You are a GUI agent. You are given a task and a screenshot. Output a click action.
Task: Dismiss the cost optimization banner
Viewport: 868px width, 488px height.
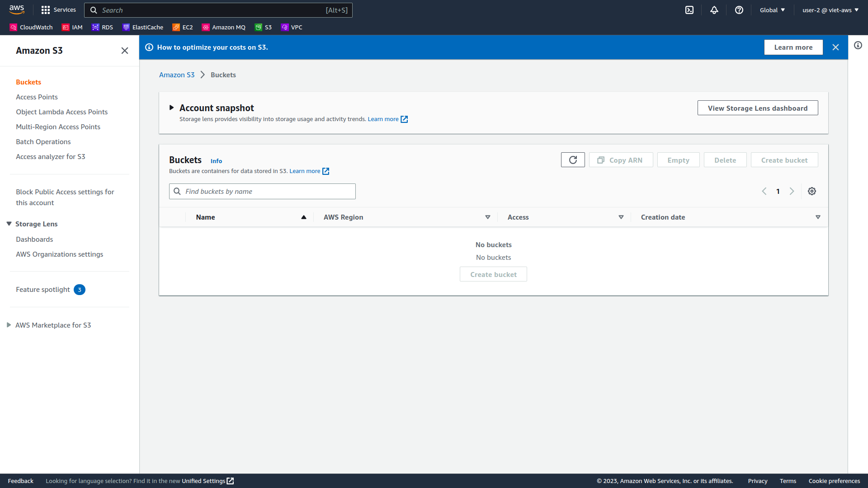coord(835,47)
